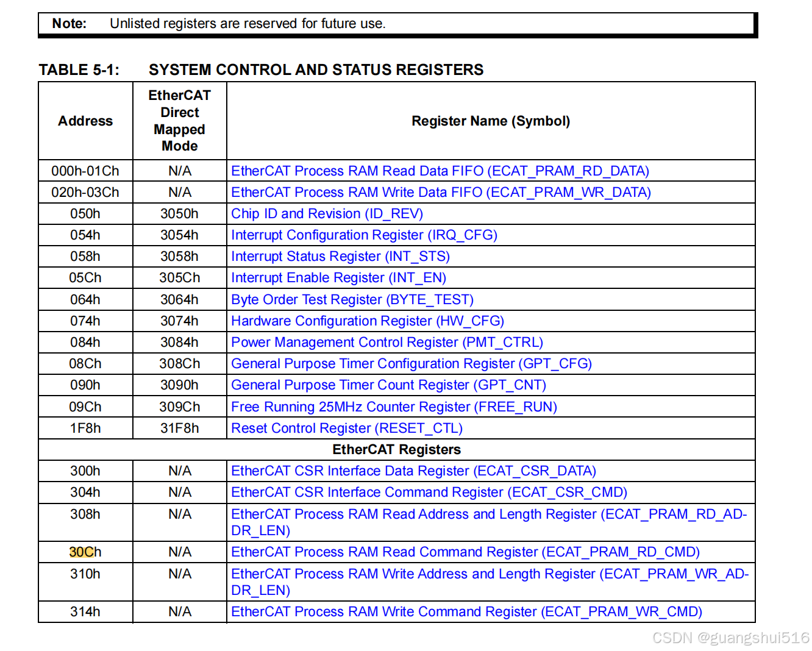
Task: Select address cell 1F8h
Action: 85,428
